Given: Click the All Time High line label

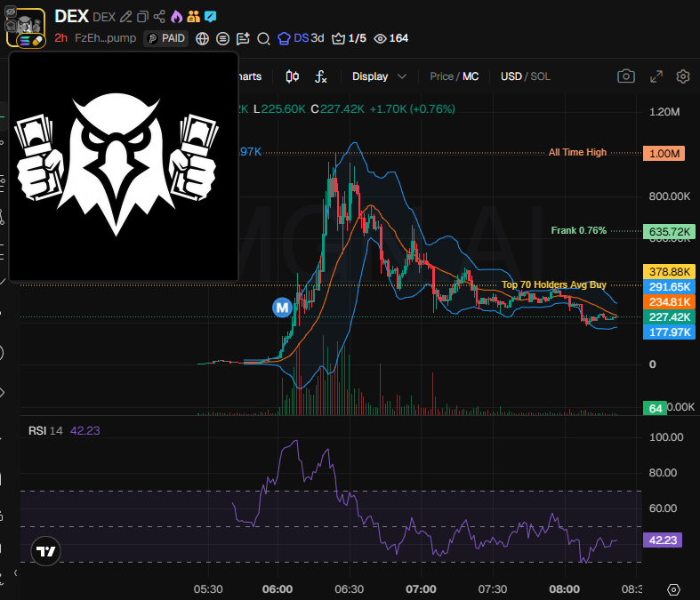Looking at the screenshot, I should click(577, 153).
